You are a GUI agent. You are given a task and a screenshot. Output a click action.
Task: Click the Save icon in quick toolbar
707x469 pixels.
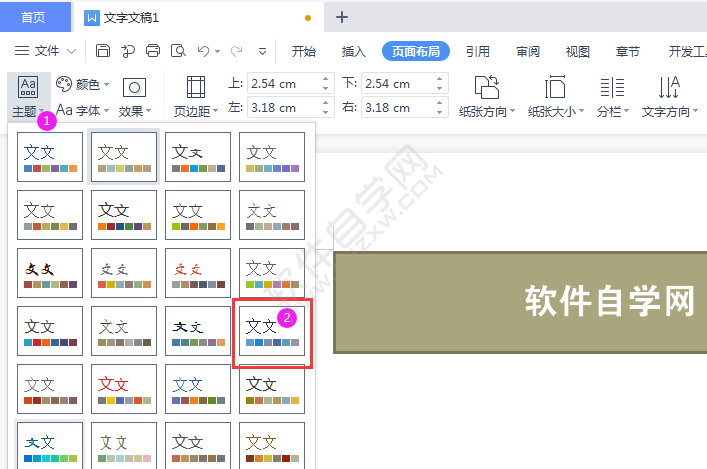tap(103, 51)
